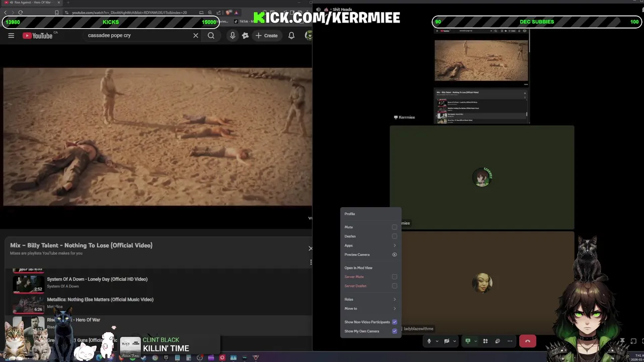Expand the Apps submenu
This screenshot has height=362, width=644.
coord(371,245)
